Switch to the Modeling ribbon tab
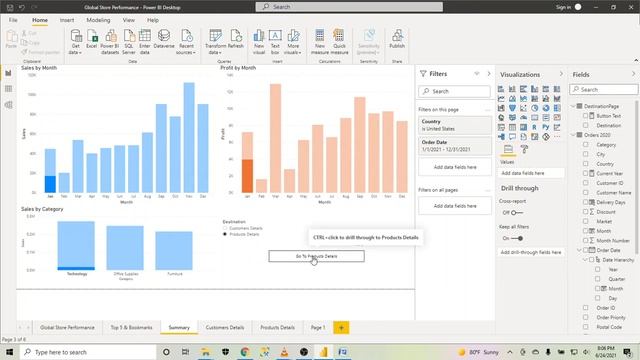 tap(98, 20)
